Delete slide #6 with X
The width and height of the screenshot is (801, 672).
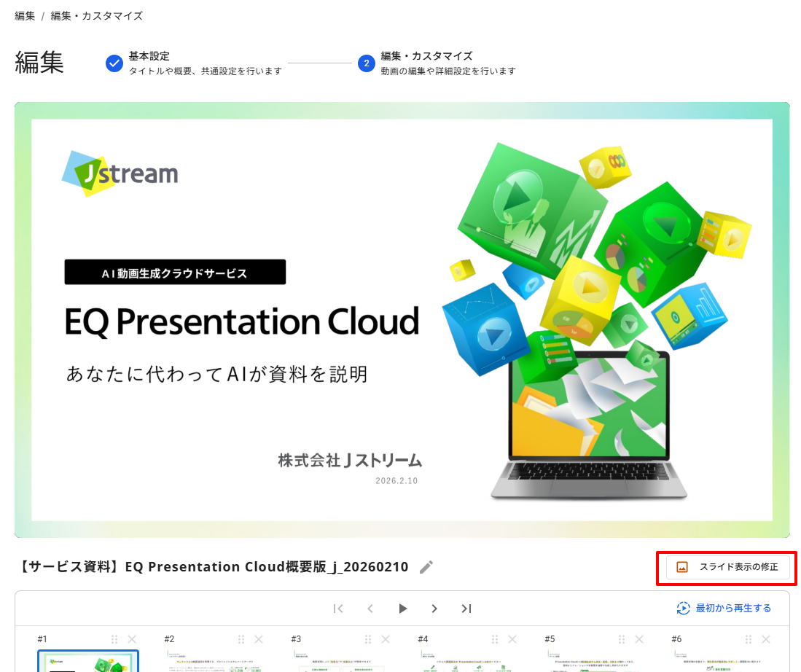[x=766, y=639]
